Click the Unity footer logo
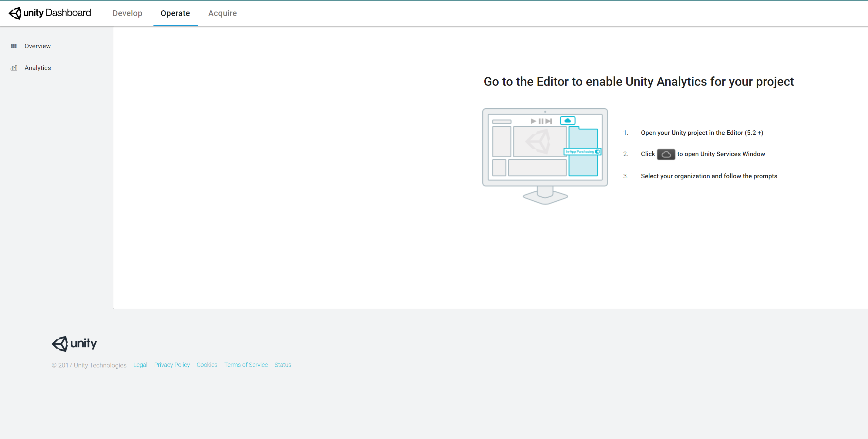The height and width of the screenshot is (439, 868). click(74, 344)
